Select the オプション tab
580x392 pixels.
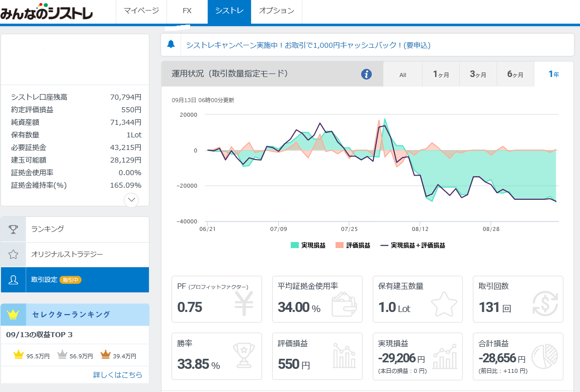[x=276, y=11]
